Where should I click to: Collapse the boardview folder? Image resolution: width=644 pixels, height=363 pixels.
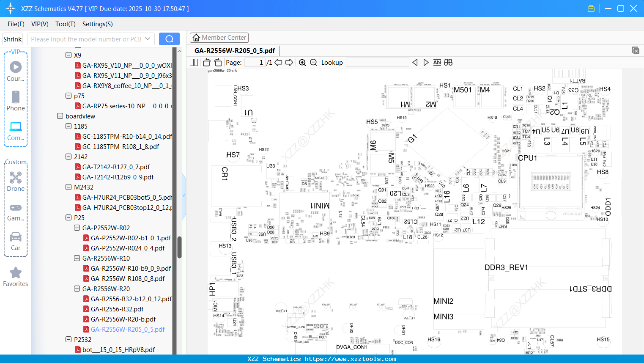60,116
